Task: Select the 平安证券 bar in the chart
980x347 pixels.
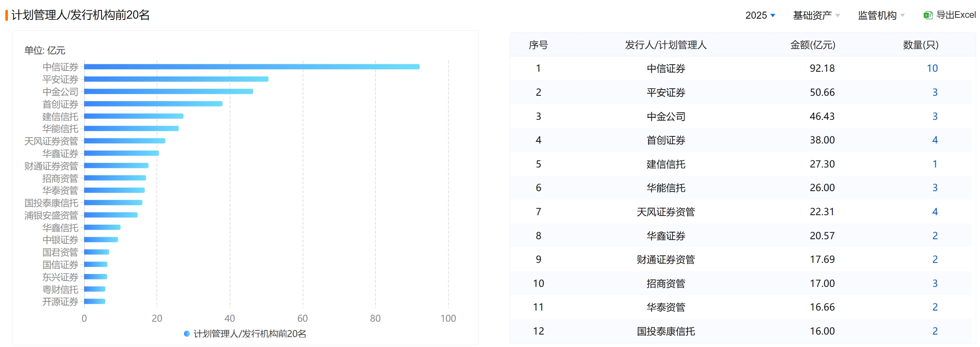Action: (x=176, y=79)
